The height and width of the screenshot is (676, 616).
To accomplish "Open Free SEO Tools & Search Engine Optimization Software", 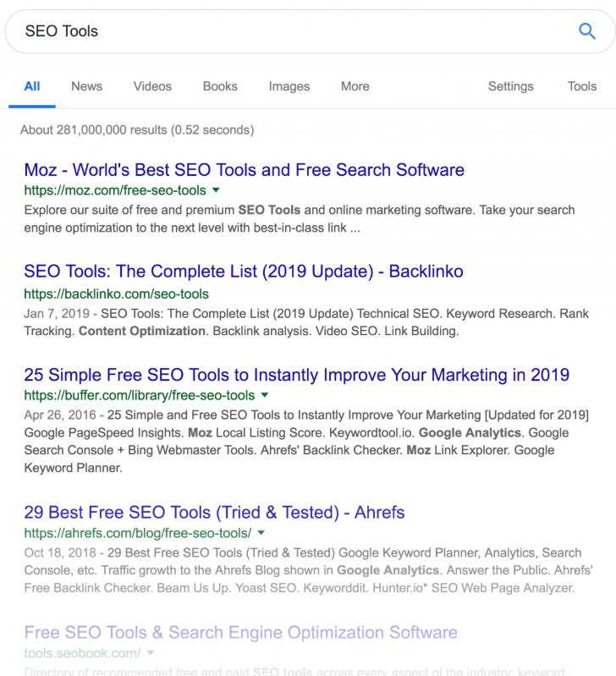I will point(240,633).
